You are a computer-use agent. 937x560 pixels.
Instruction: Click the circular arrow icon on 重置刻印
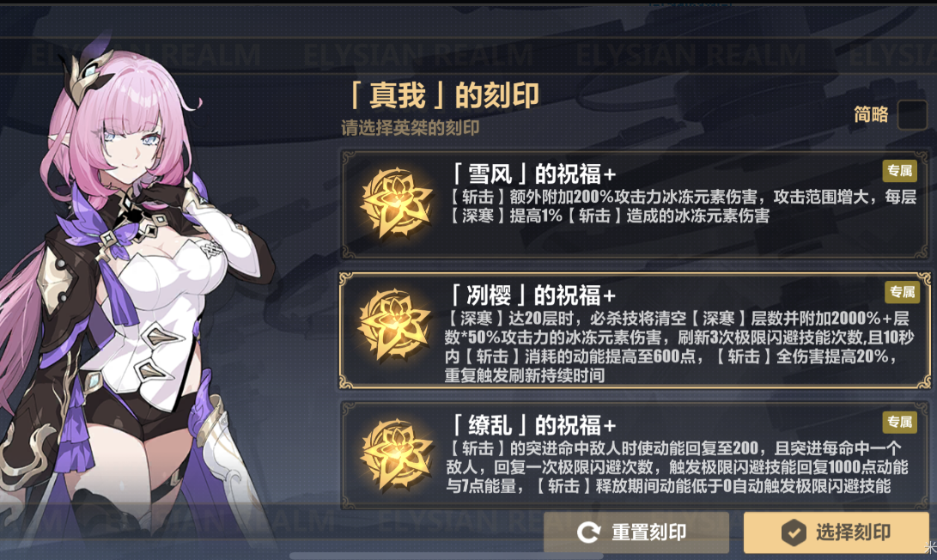[588, 532]
